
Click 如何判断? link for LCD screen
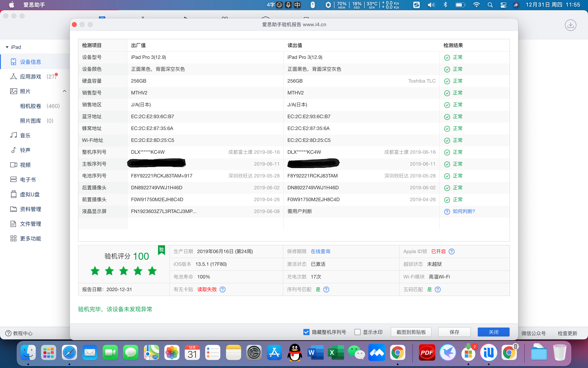(464, 211)
